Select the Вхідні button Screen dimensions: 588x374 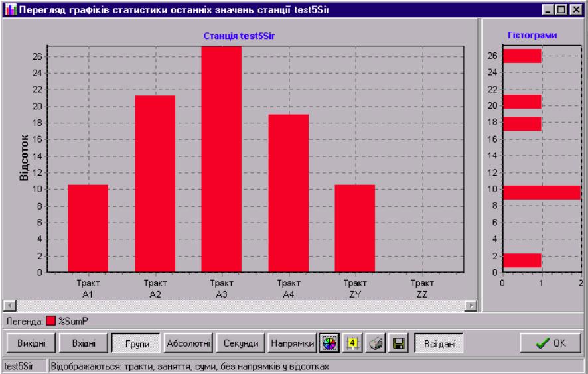coord(84,343)
